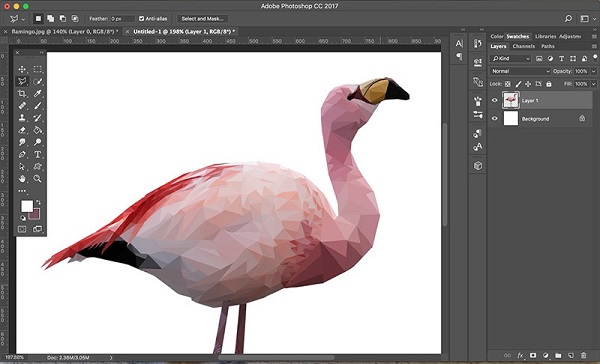Select the Custom Shape tool

click(38, 166)
